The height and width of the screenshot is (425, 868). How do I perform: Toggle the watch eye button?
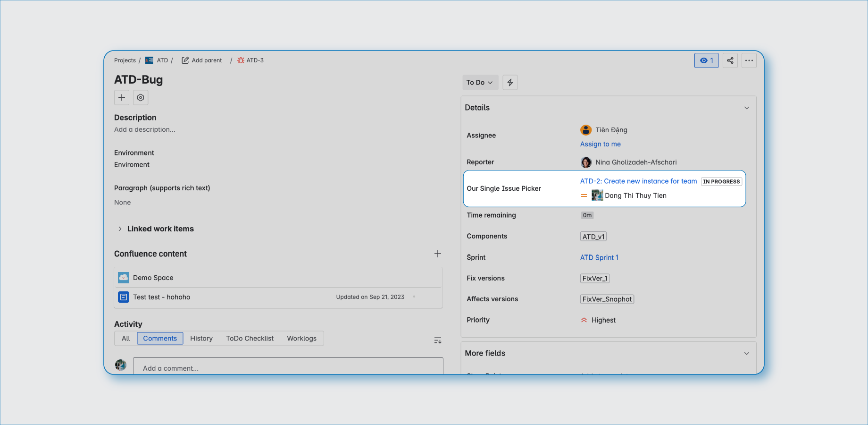[x=706, y=60]
